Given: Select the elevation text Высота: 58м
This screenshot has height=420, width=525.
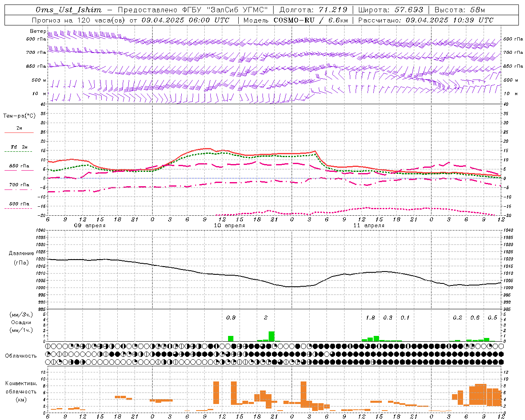Looking at the screenshot, I should click(460, 10).
